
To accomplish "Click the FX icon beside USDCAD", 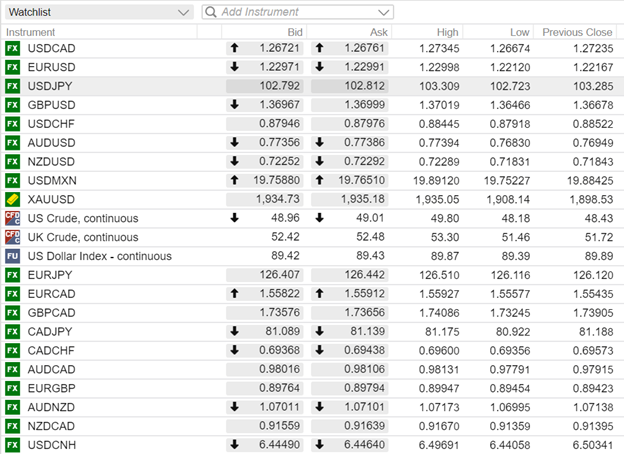I will pyautogui.click(x=13, y=48).
